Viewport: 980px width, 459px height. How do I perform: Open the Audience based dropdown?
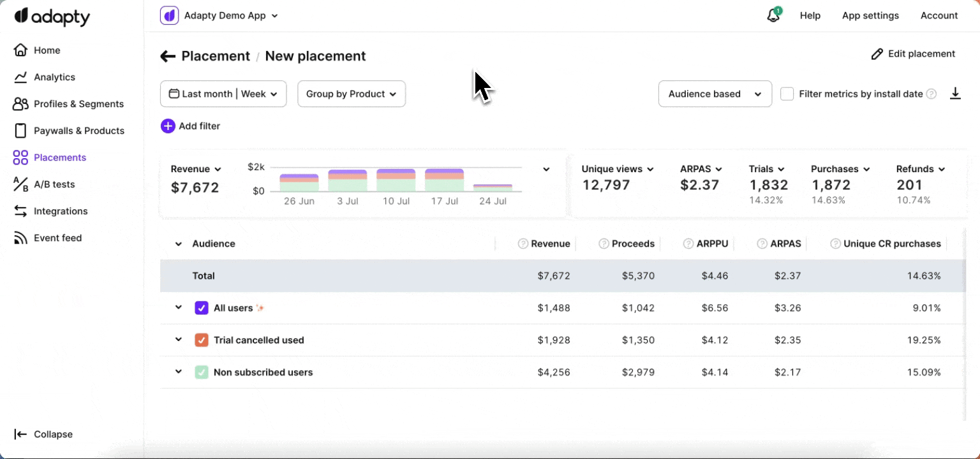[715, 94]
